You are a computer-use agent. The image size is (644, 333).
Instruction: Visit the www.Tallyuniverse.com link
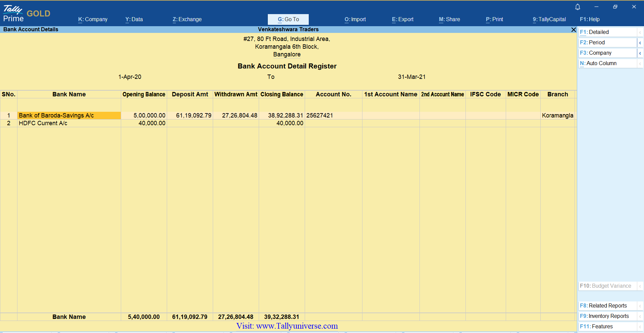pos(287,326)
